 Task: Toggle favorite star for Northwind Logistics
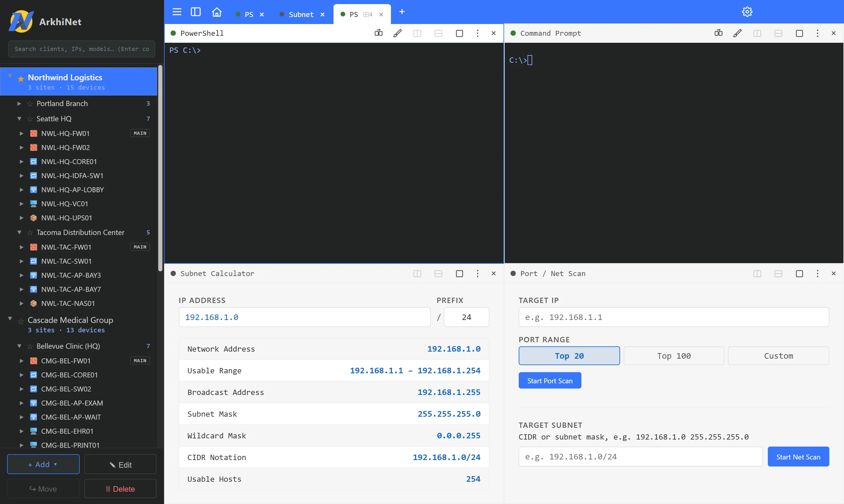(x=21, y=79)
